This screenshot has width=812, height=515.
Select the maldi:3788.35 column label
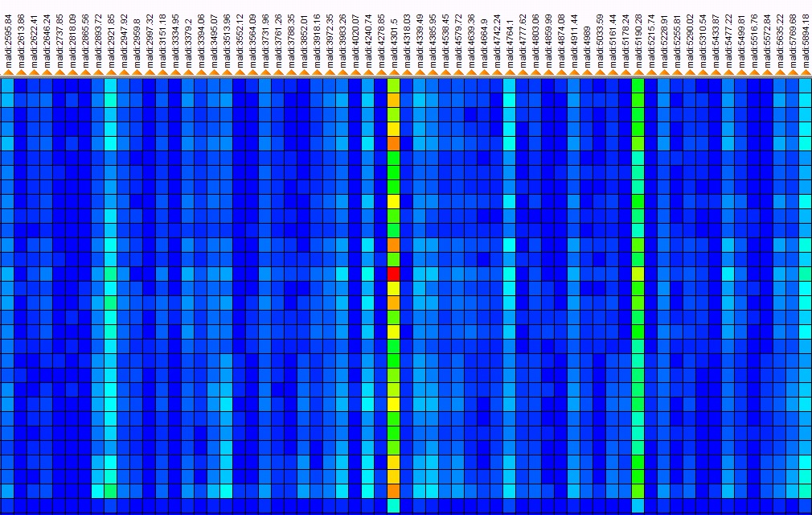click(x=292, y=41)
